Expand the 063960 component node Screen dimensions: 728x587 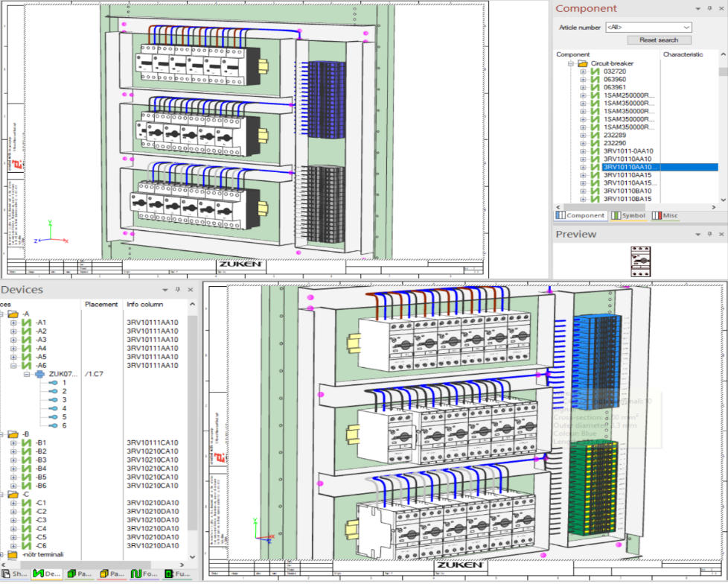[583, 80]
